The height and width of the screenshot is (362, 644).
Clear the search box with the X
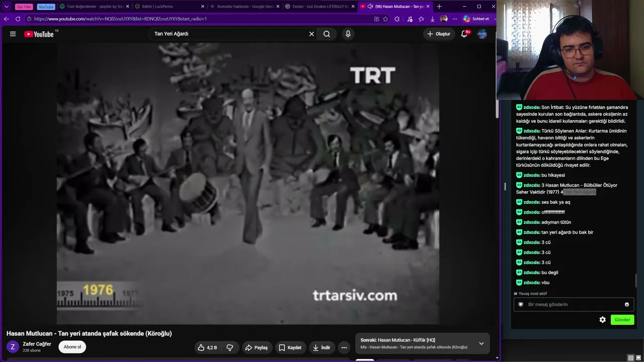pos(311,34)
